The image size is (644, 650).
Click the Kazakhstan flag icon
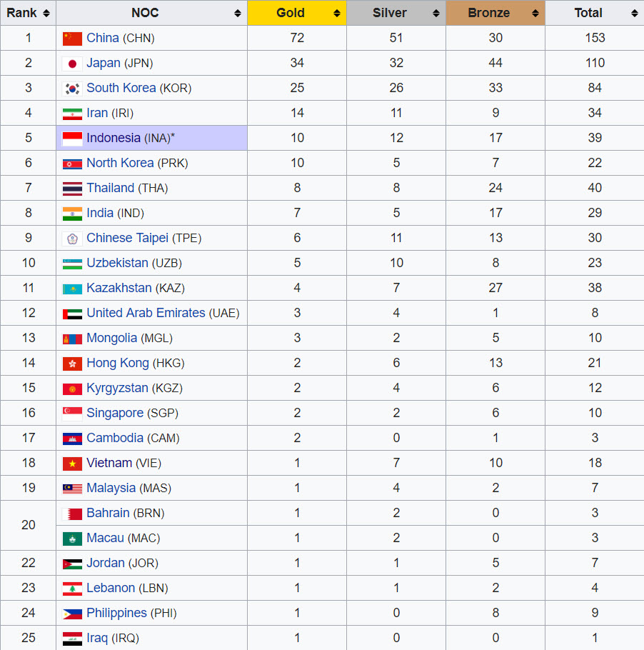click(x=72, y=289)
